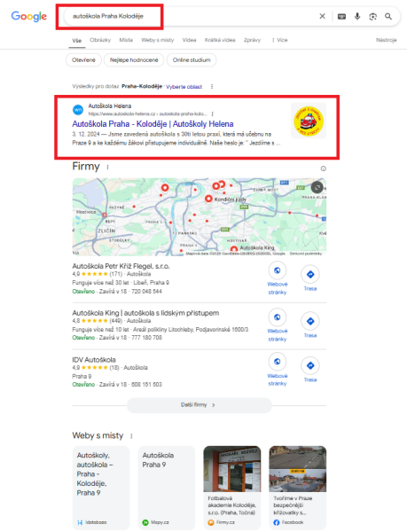This screenshot has height=532, width=407.
Task: Toggle the Otevřené filter chip
Action: 83,60
